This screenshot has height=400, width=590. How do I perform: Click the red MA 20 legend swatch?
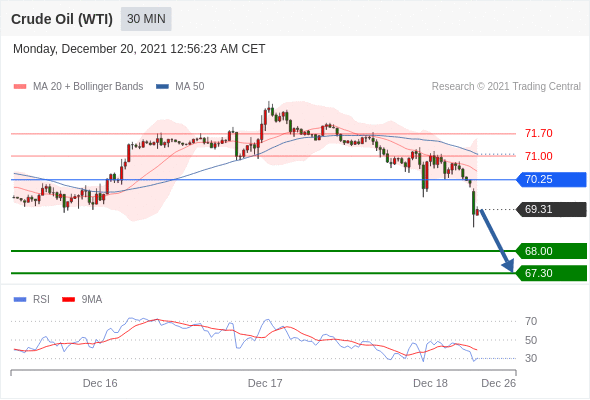click(x=20, y=87)
